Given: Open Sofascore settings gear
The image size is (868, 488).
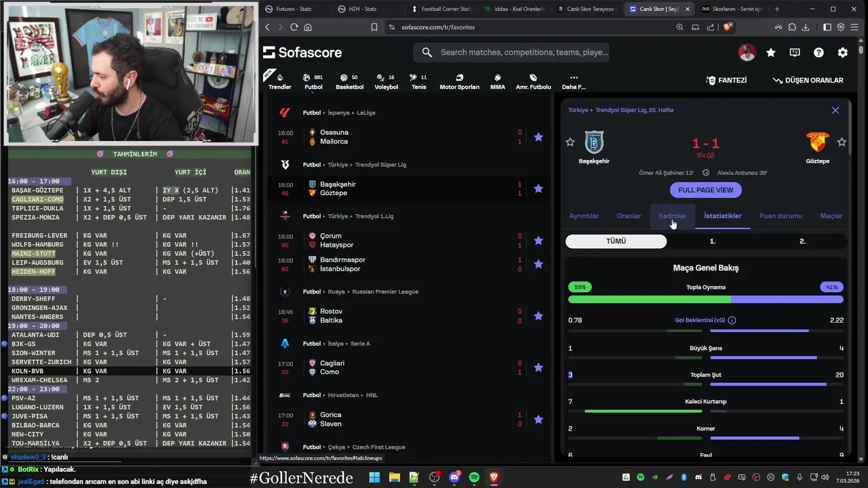Looking at the screenshot, I should 842,52.
